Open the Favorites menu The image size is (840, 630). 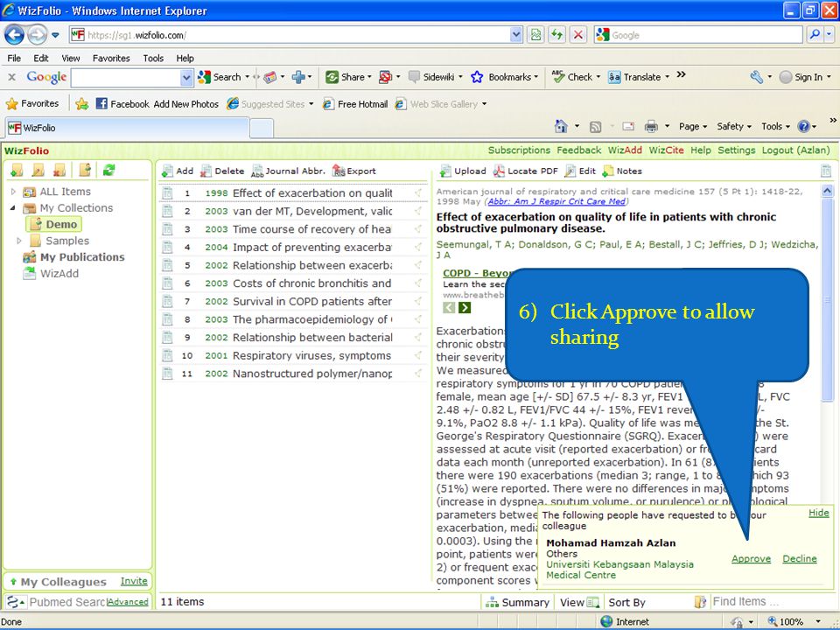click(111, 58)
